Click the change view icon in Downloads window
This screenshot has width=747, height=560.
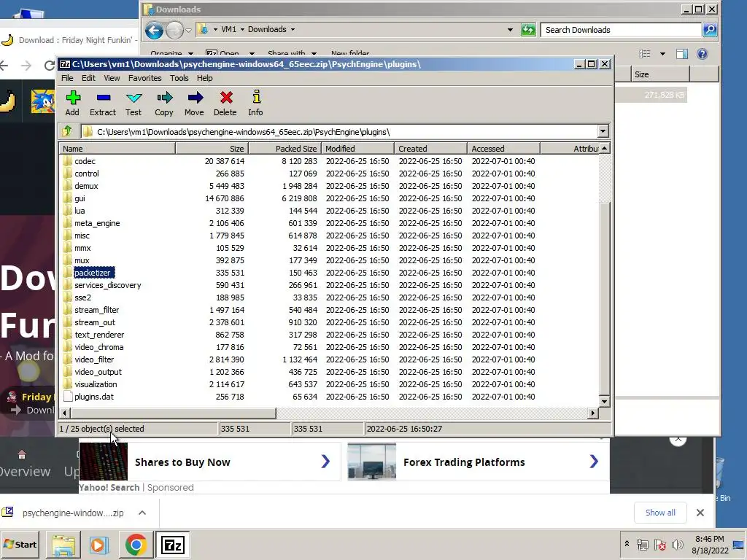coord(645,54)
